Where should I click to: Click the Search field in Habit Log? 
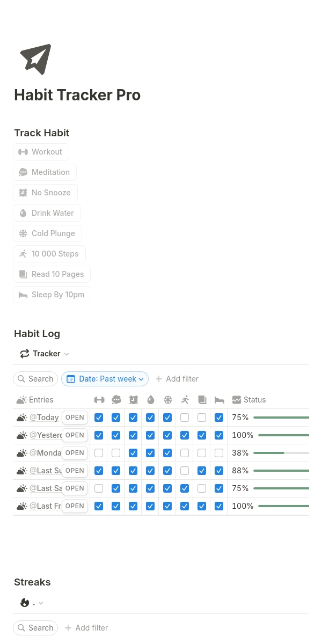pyautogui.click(x=35, y=379)
